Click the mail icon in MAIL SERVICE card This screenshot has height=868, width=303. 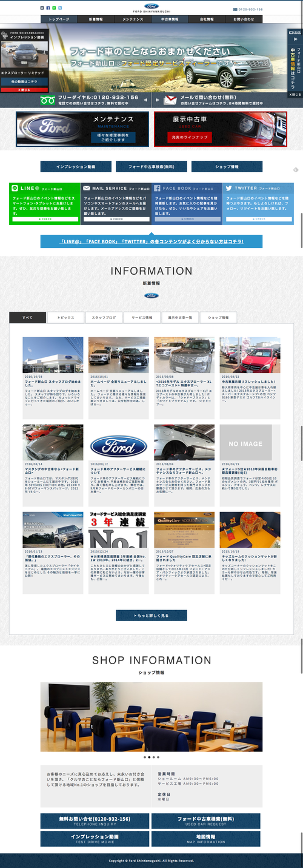tap(87, 189)
